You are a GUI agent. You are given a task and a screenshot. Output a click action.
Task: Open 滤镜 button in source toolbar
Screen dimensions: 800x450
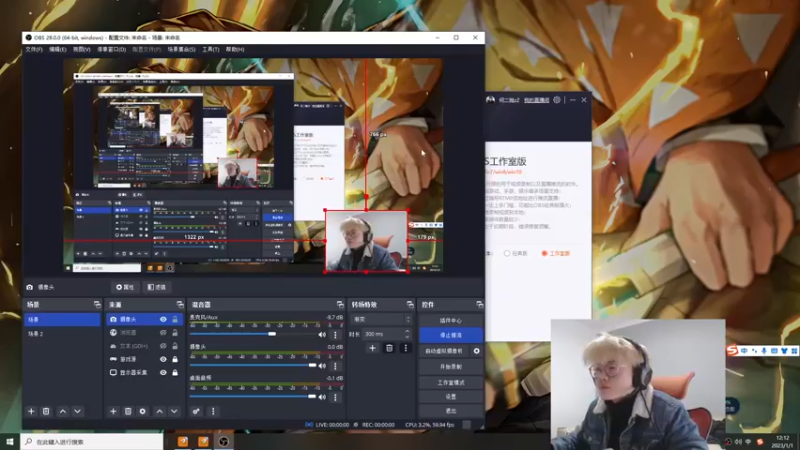pos(157,287)
